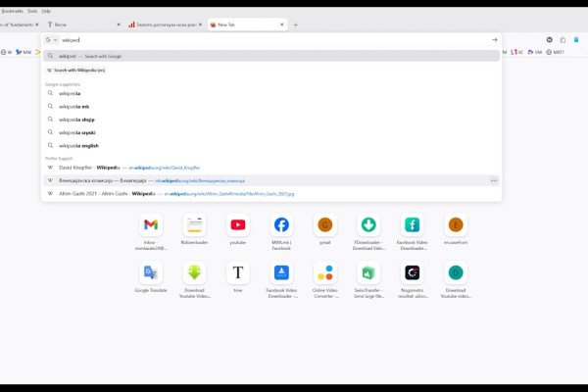Open the youtube shortcut tile

pyautogui.click(x=238, y=224)
